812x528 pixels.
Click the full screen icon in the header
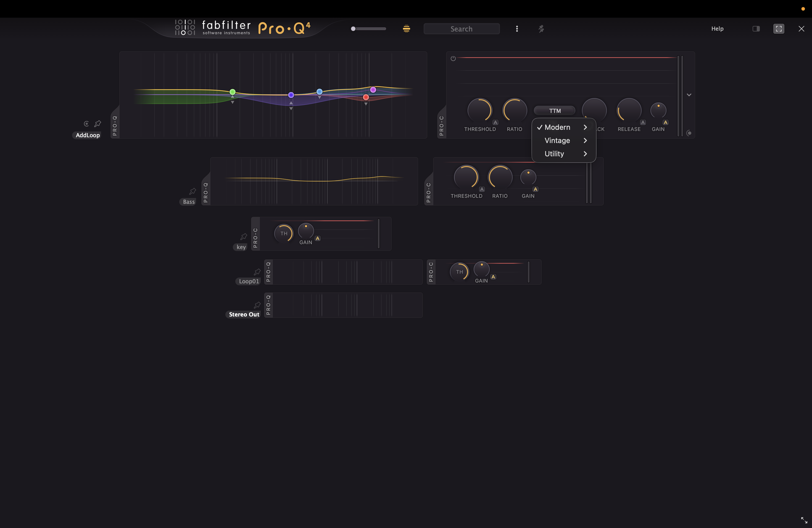(x=779, y=29)
